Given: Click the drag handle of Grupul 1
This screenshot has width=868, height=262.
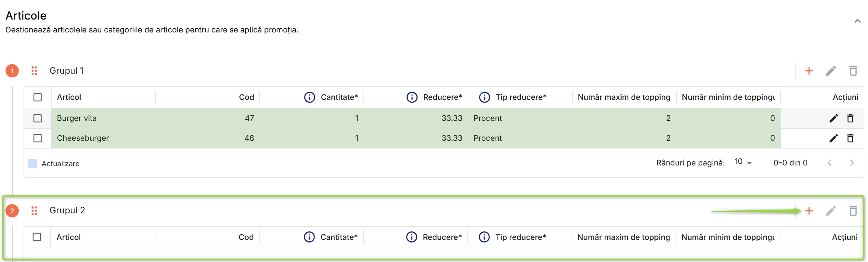Looking at the screenshot, I should 34,71.
